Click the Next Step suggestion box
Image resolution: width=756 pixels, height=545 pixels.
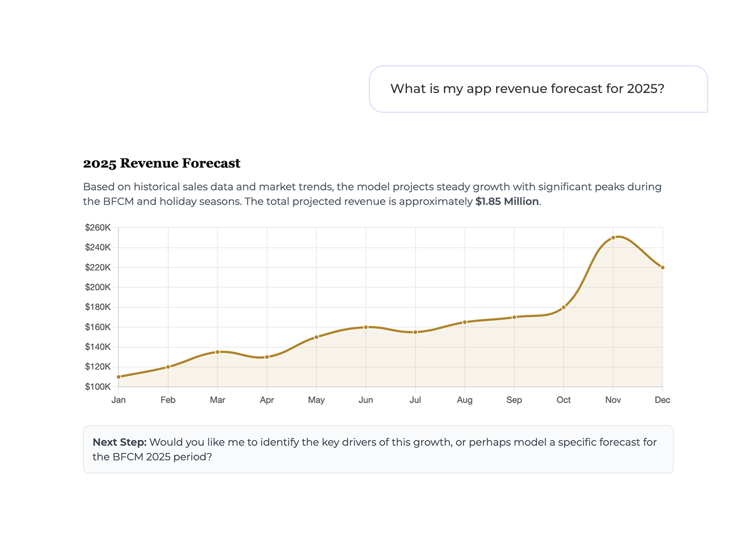(378, 449)
